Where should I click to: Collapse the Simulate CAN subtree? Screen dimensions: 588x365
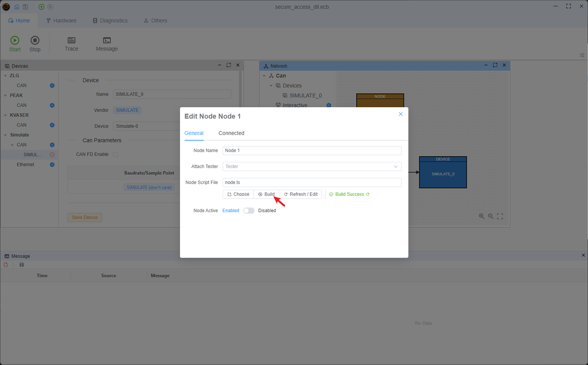coord(12,145)
